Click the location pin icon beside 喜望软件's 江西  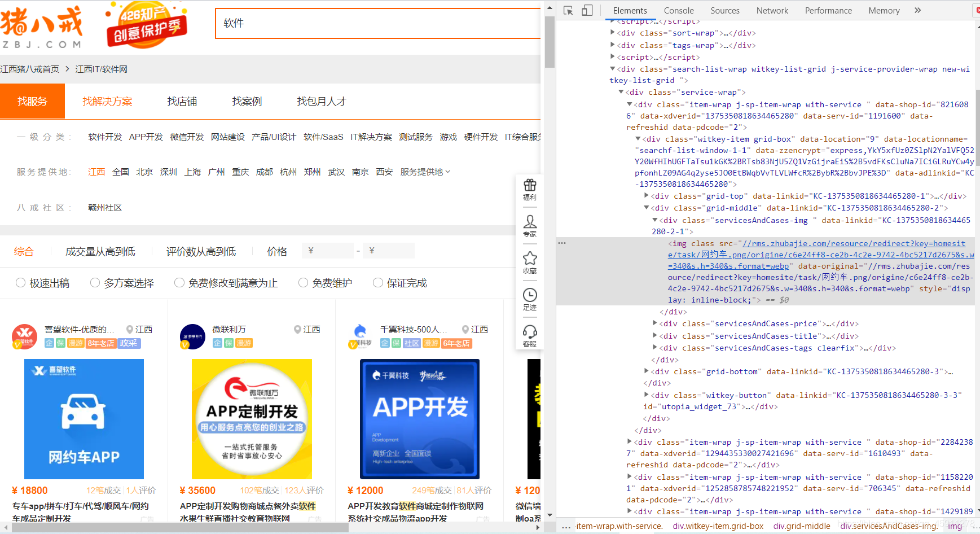click(130, 329)
